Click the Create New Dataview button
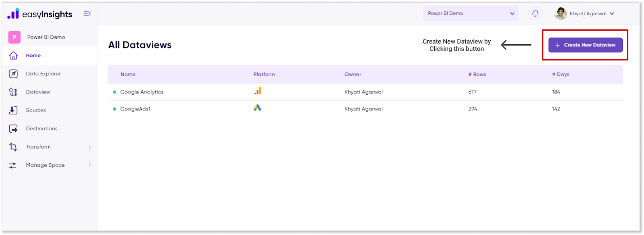The image size is (644, 235). click(585, 45)
